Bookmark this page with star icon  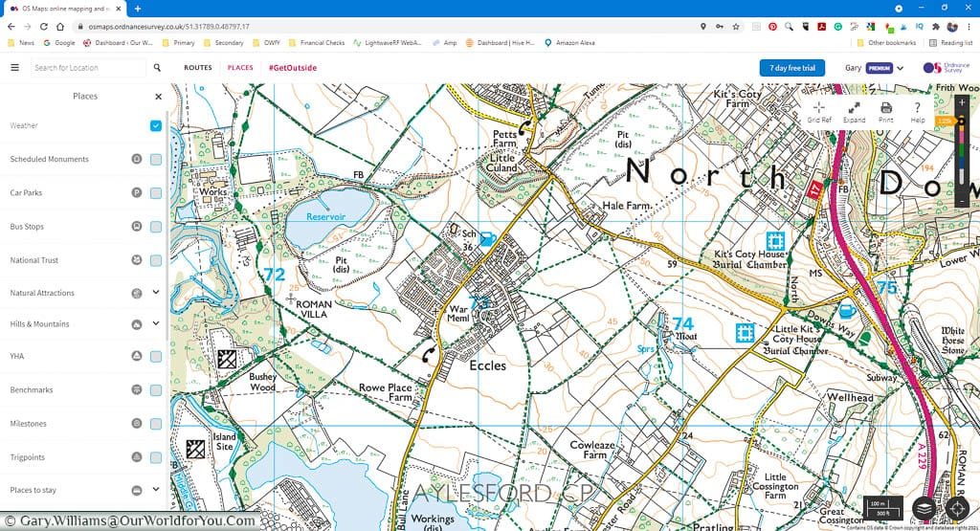click(736, 26)
